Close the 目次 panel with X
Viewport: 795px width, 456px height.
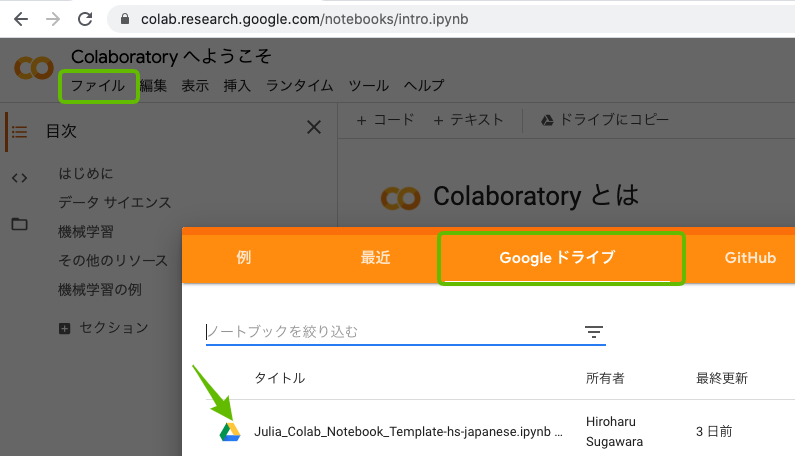coord(314,127)
